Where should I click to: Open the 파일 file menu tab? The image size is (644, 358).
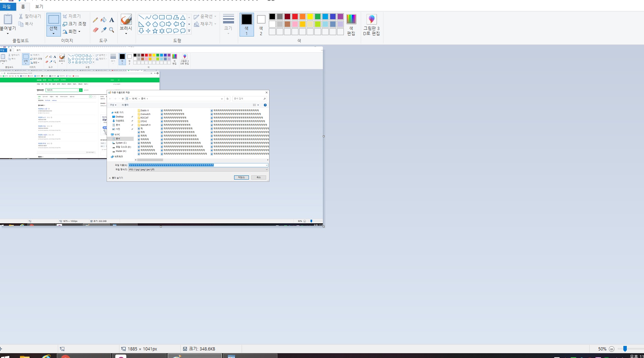7,7
